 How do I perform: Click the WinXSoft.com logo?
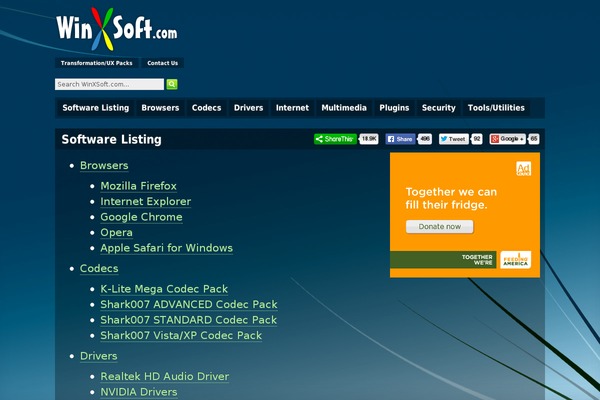[x=116, y=29]
